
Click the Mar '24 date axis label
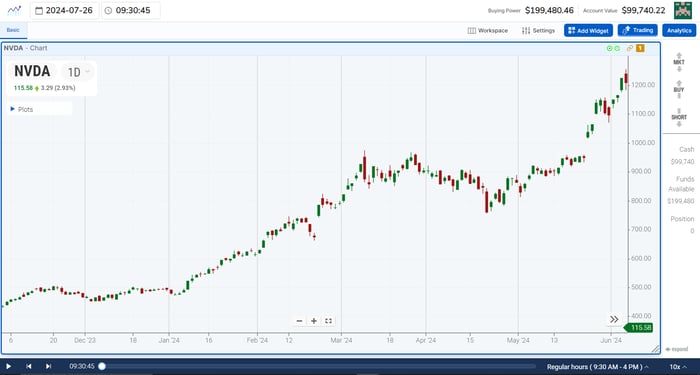[342, 340]
